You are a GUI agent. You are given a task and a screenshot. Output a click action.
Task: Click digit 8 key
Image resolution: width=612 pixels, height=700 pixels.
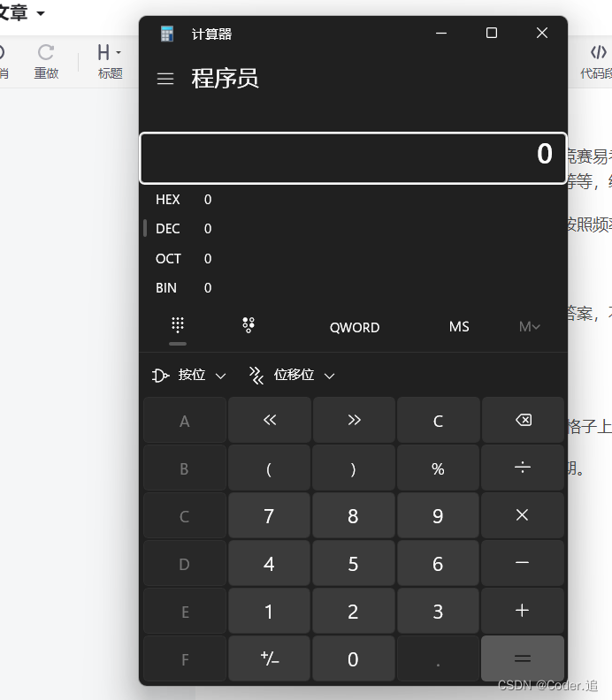click(354, 515)
